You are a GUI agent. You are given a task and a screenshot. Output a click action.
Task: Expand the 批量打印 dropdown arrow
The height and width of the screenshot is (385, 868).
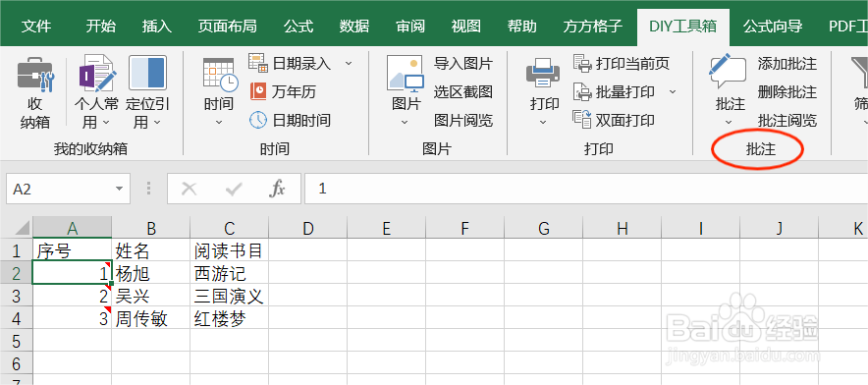coord(673,92)
